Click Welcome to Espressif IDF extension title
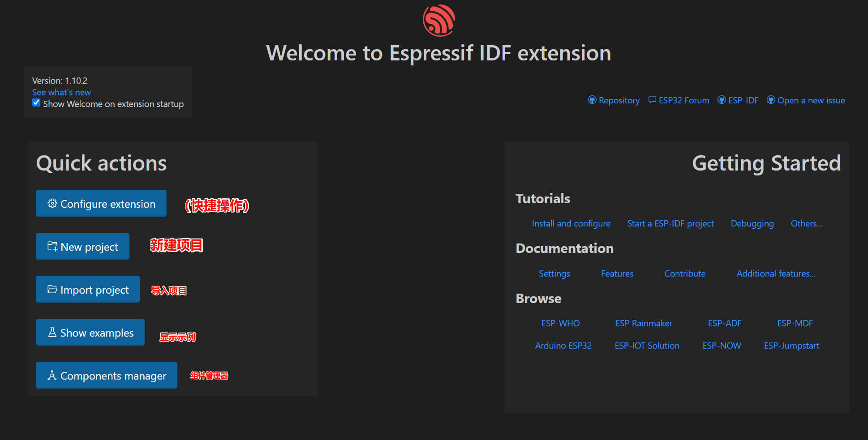Viewport: 868px width, 440px height. point(438,53)
